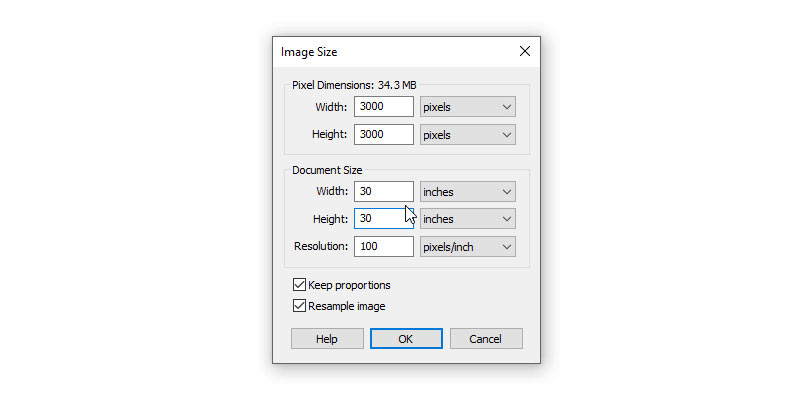Focus the Document Size Width field
800x411 pixels.
pos(384,191)
